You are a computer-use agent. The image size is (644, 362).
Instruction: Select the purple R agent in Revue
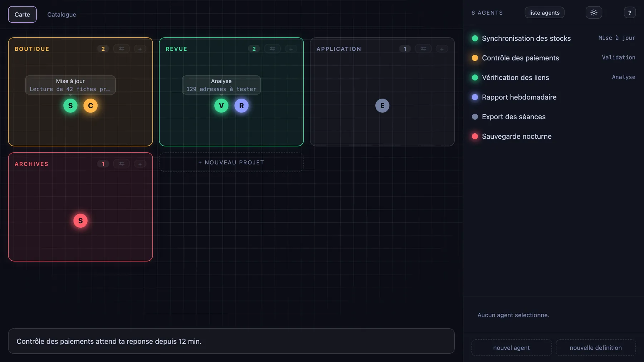tap(241, 106)
